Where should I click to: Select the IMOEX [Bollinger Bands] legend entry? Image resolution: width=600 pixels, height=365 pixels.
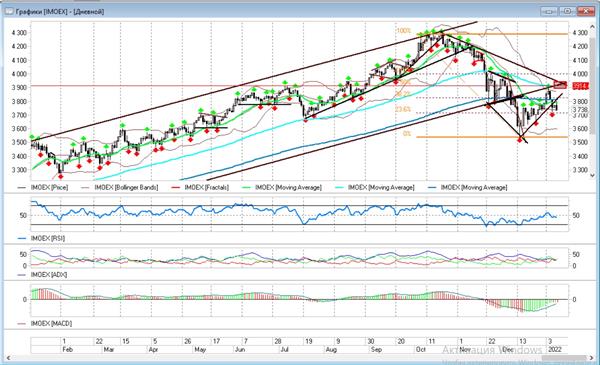(119, 187)
